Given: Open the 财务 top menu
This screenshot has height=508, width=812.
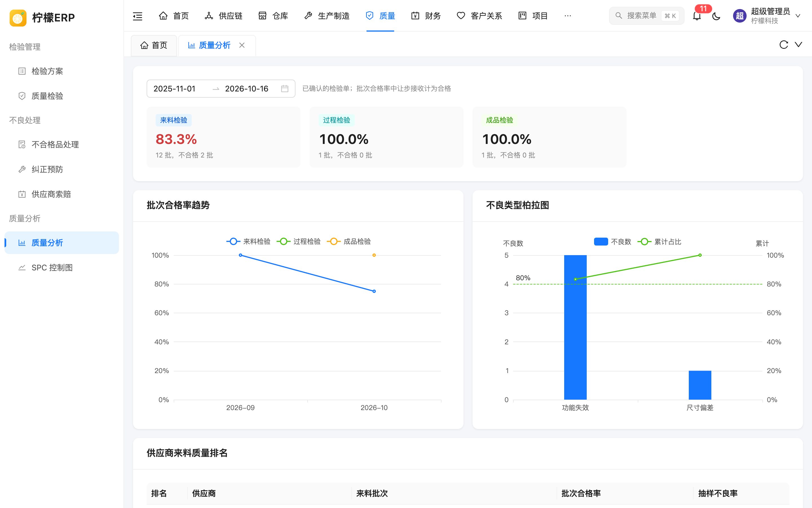Looking at the screenshot, I should (x=426, y=16).
